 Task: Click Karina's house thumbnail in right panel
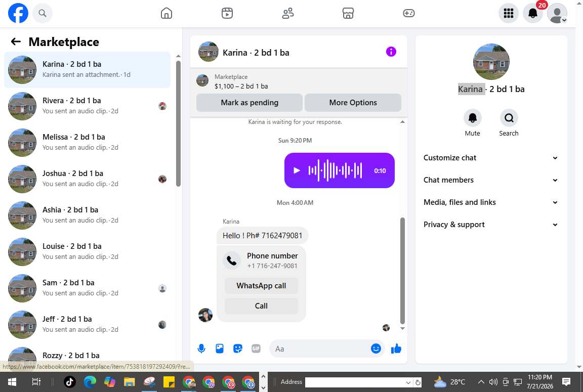tap(491, 62)
